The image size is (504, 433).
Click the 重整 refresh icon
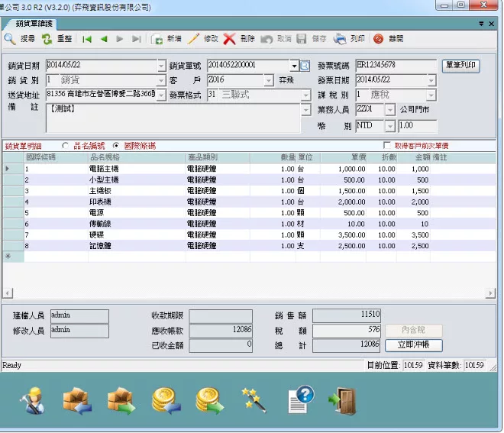tap(47, 38)
